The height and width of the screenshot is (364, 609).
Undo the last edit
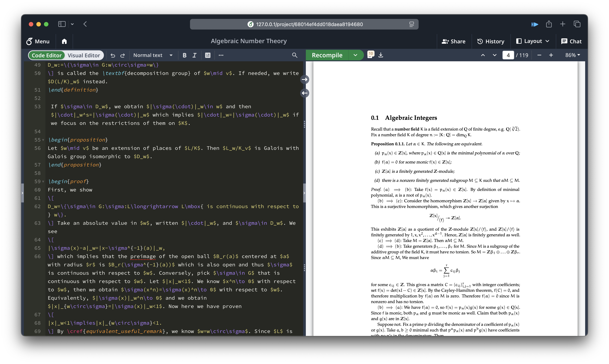point(113,55)
